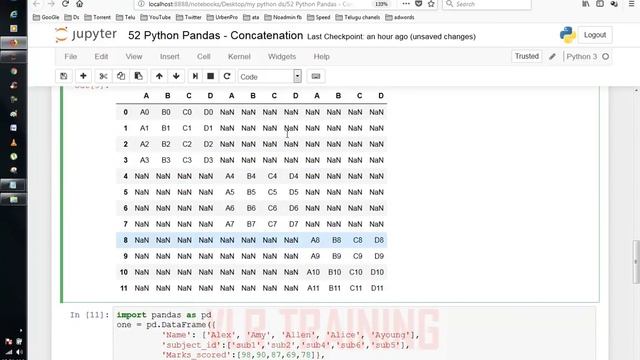
Task: Open the View menu
Action: (134, 56)
